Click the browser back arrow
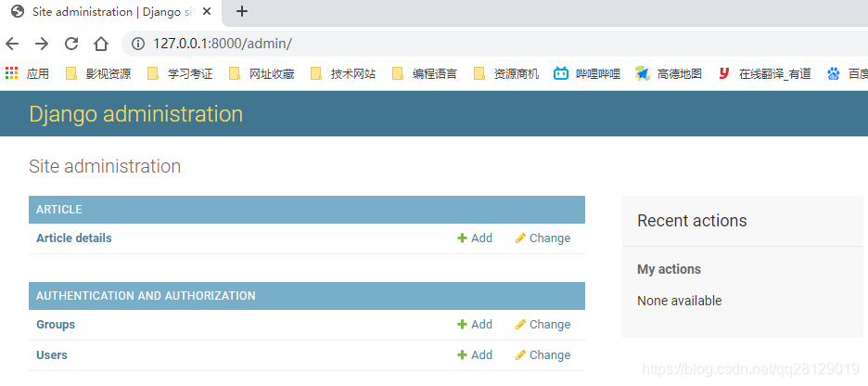This screenshot has height=386, width=868. (x=12, y=44)
